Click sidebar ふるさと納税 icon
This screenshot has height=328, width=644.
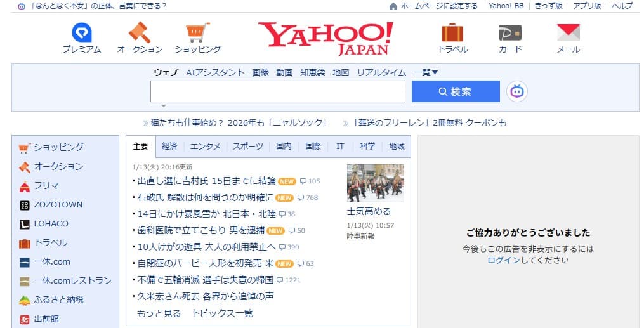coord(25,301)
